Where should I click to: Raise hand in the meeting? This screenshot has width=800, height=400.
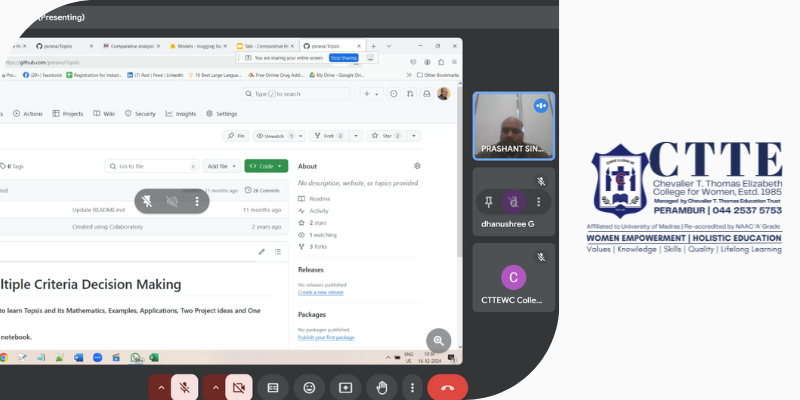(x=382, y=388)
